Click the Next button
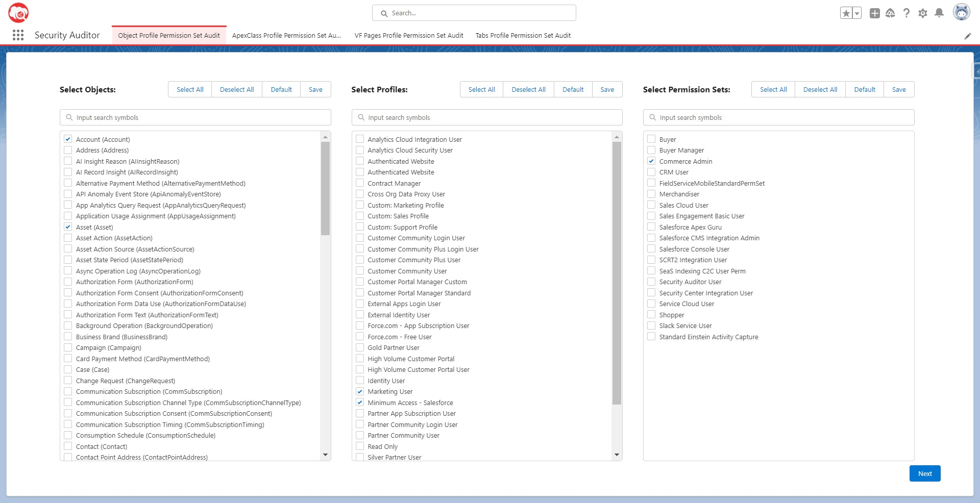Image resolution: width=980 pixels, height=503 pixels. pyautogui.click(x=925, y=473)
